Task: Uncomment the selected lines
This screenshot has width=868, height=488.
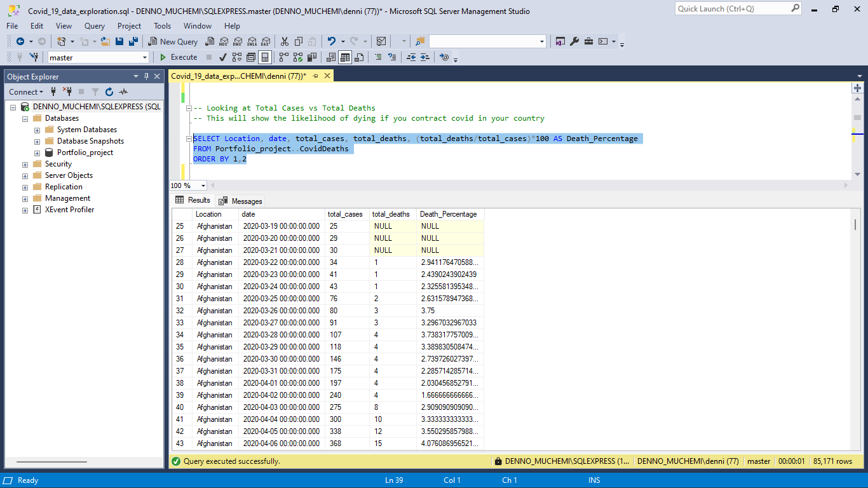Action: 392,57
